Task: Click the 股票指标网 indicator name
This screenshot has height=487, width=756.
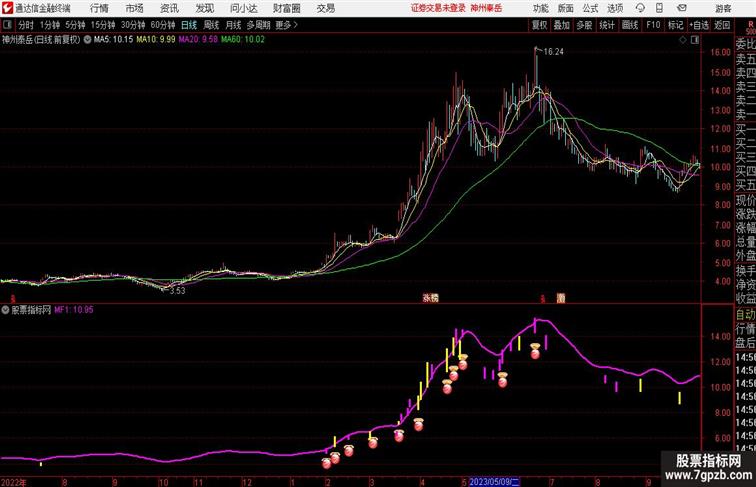Action: 31,310
